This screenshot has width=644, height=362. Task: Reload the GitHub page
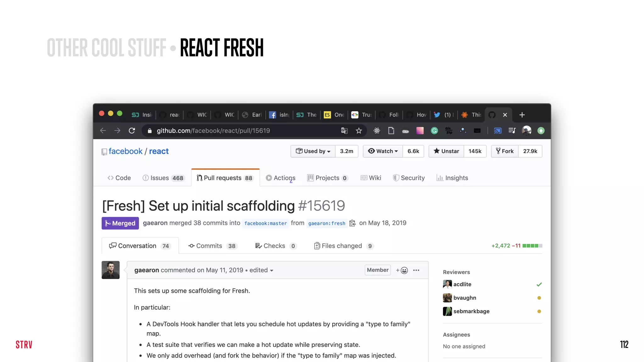pos(132,131)
